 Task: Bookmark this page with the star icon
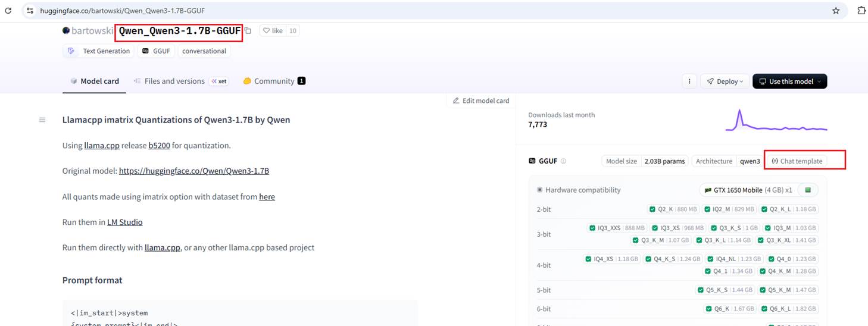click(x=836, y=11)
